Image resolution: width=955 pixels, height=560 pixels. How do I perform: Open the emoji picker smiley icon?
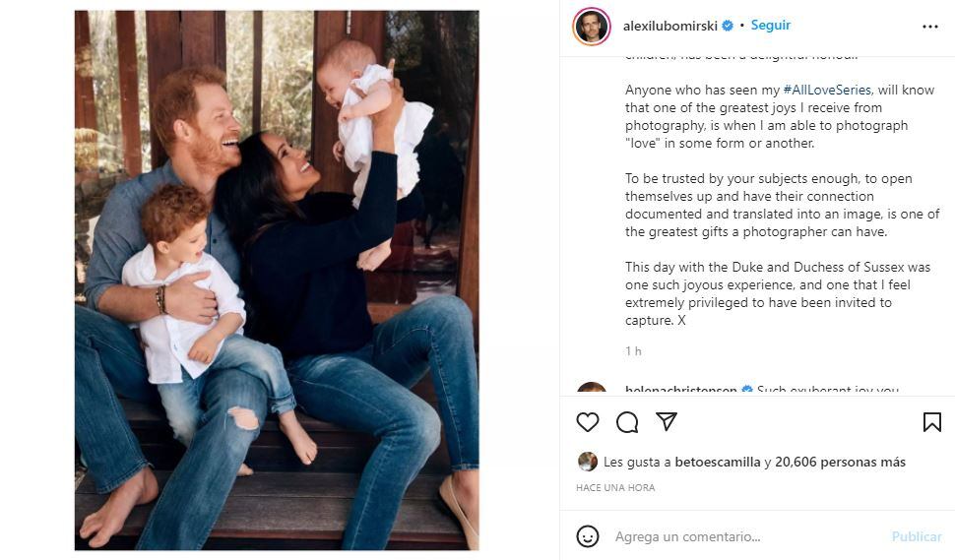[x=588, y=536]
